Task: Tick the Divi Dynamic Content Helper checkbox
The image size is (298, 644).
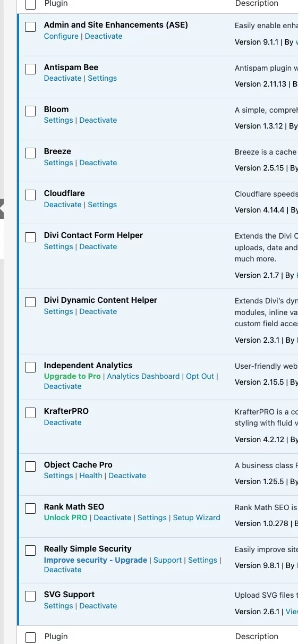Action: (31, 302)
